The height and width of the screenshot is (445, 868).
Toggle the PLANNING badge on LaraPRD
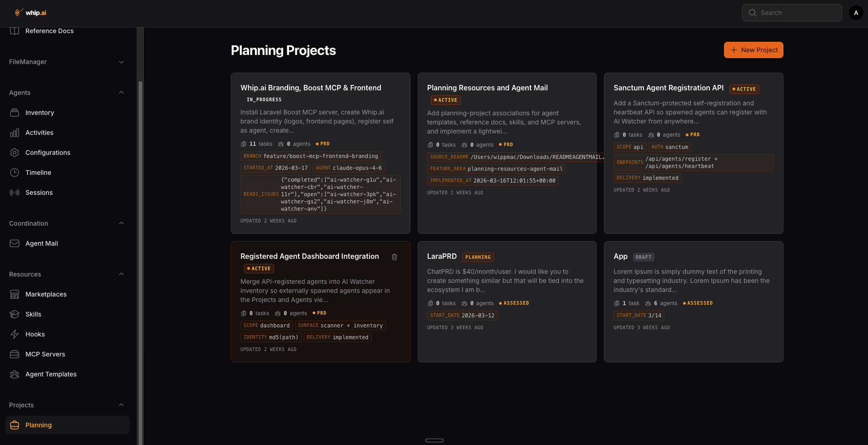click(x=478, y=257)
